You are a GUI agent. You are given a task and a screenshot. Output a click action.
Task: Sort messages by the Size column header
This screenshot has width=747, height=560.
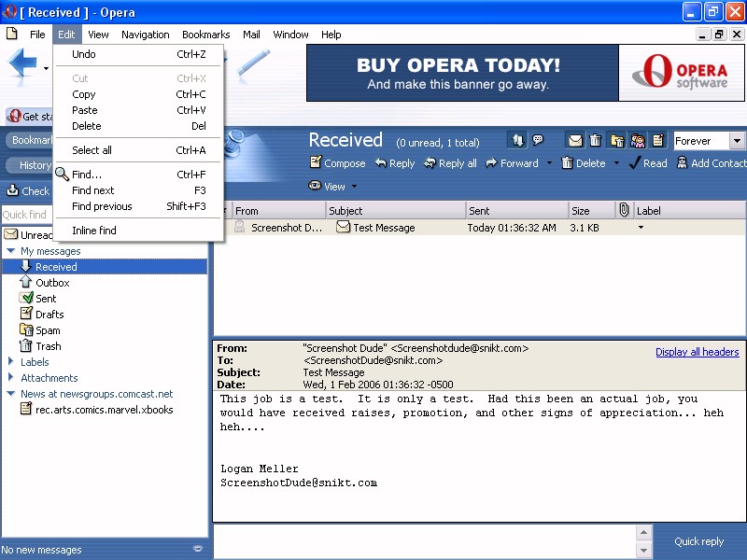coord(592,211)
